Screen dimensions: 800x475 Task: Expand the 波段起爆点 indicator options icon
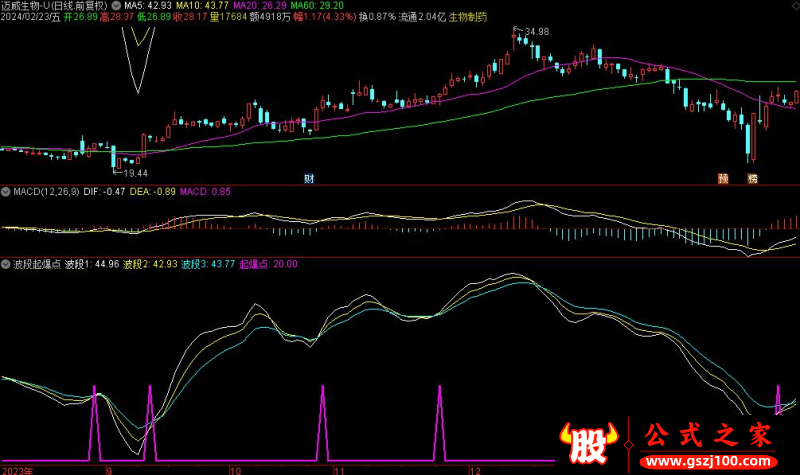6,264
